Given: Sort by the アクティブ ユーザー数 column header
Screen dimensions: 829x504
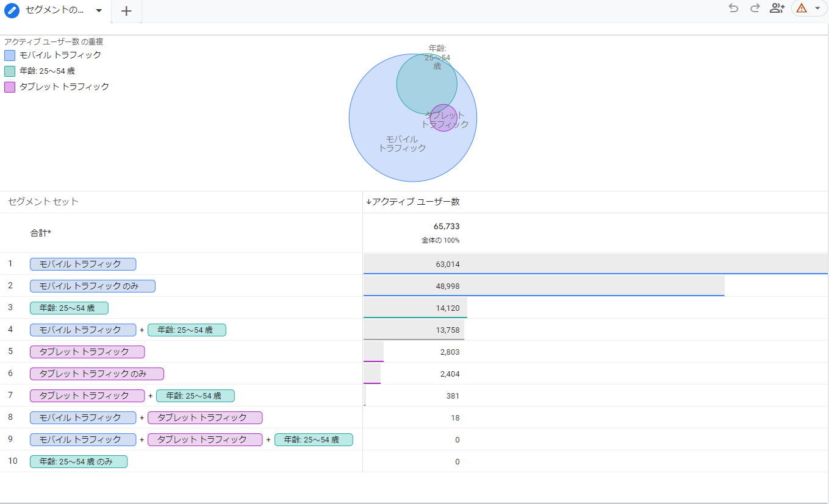Looking at the screenshot, I should pyautogui.click(x=413, y=202).
